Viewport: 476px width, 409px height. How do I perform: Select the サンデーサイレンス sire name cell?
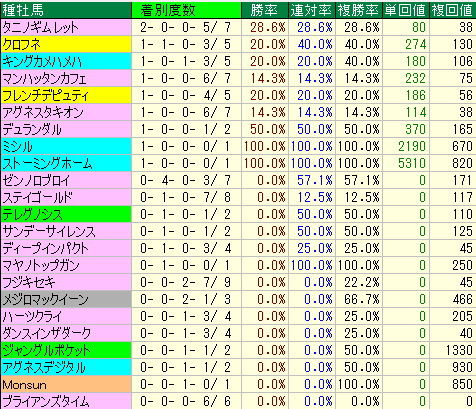[66, 231]
